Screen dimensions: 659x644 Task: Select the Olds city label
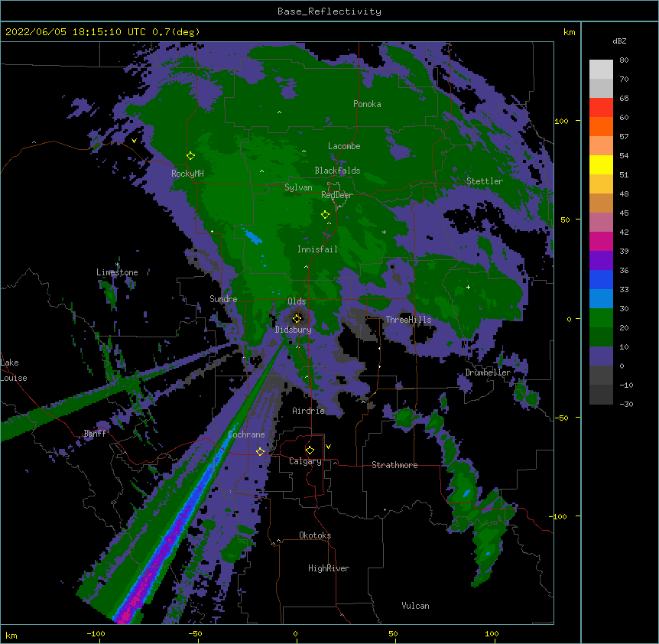click(x=297, y=301)
